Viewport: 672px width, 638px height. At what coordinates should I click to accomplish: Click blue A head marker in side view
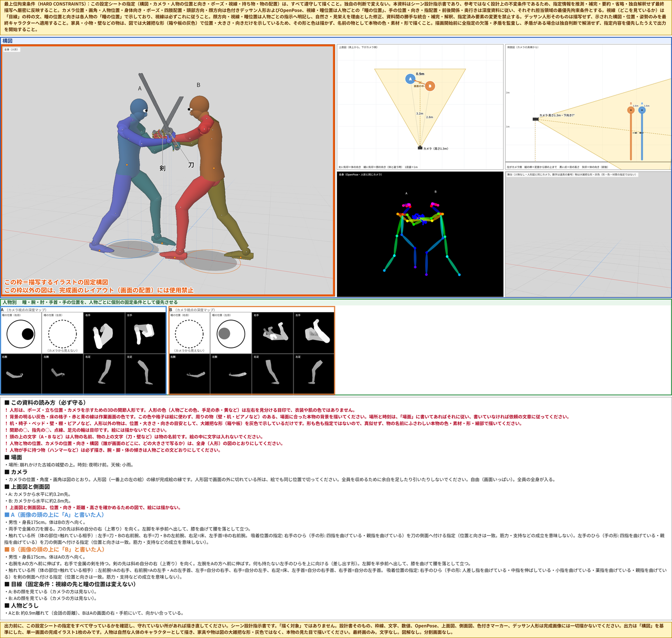[x=642, y=110]
